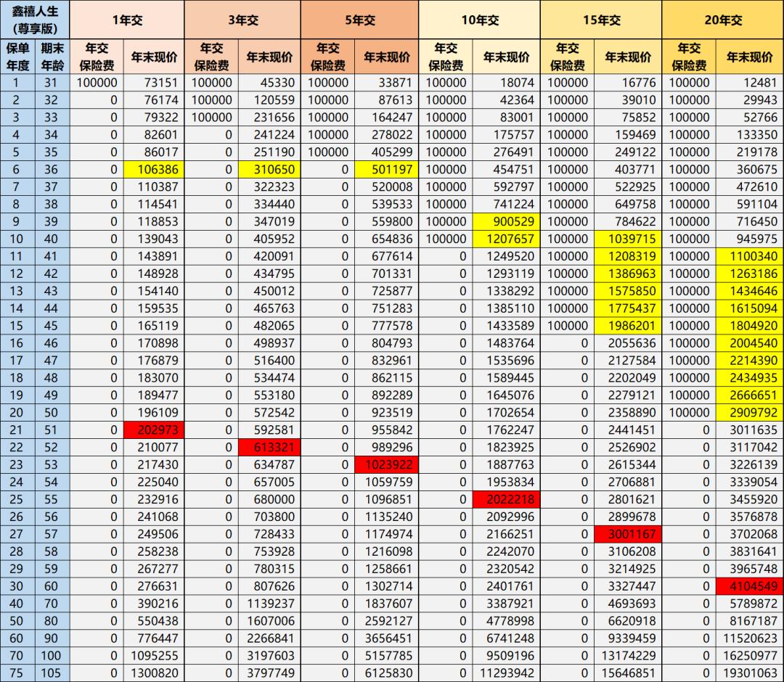The height and width of the screenshot is (682, 784).
Task: Click the 期末年龄 header cell
Action: click(52, 57)
